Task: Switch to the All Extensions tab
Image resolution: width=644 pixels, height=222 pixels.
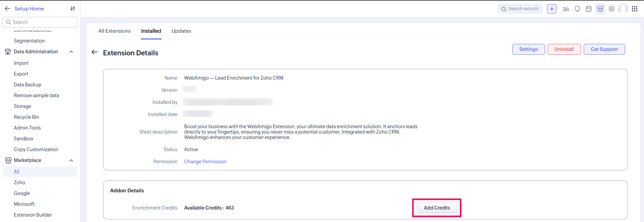Action: pos(114,31)
